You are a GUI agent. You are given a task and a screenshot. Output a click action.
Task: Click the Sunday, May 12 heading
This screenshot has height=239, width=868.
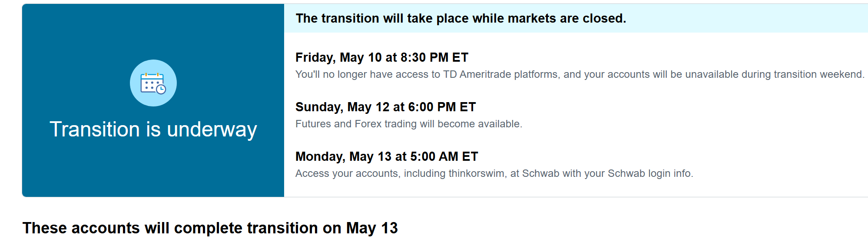(386, 107)
